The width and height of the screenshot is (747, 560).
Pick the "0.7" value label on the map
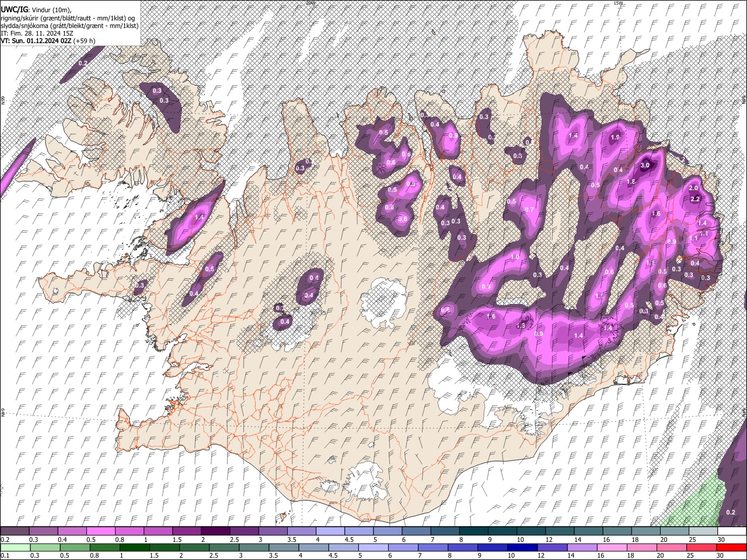tap(529, 209)
